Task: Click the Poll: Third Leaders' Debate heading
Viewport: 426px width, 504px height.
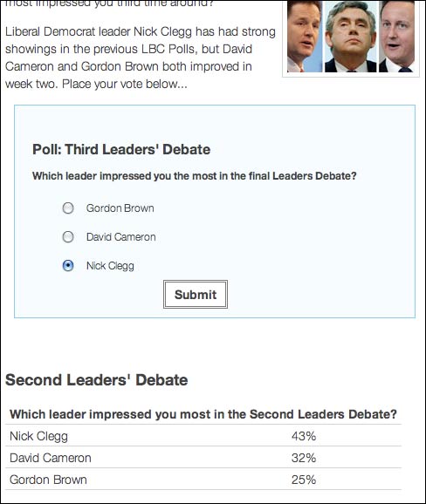Action: pyautogui.click(x=121, y=150)
